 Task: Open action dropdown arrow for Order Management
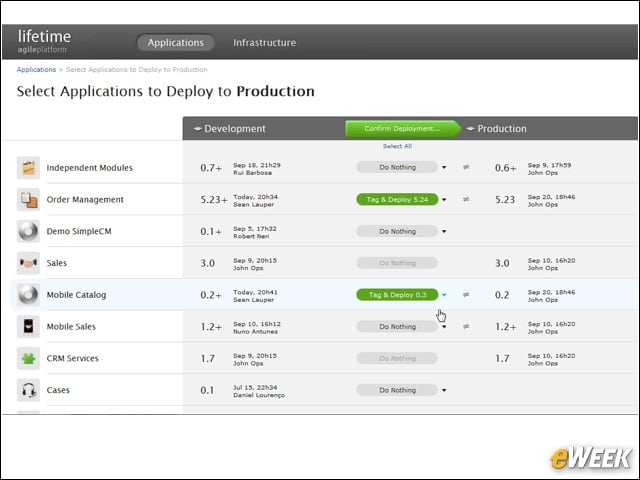[x=444, y=200]
